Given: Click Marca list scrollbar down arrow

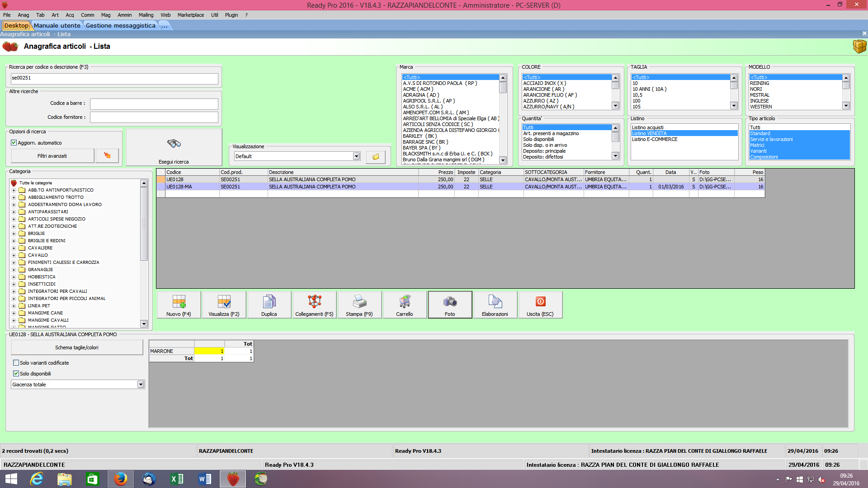Looking at the screenshot, I should tap(503, 160).
